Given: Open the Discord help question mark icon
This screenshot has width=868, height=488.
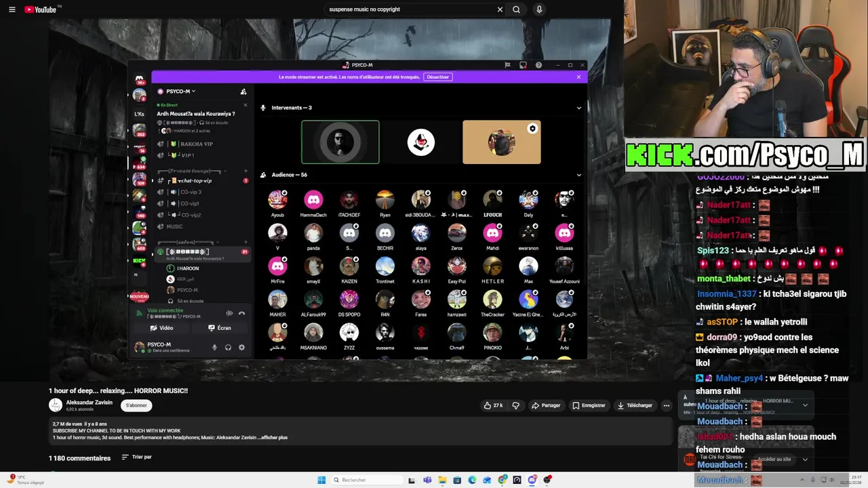Looking at the screenshot, I should click(538, 65).
